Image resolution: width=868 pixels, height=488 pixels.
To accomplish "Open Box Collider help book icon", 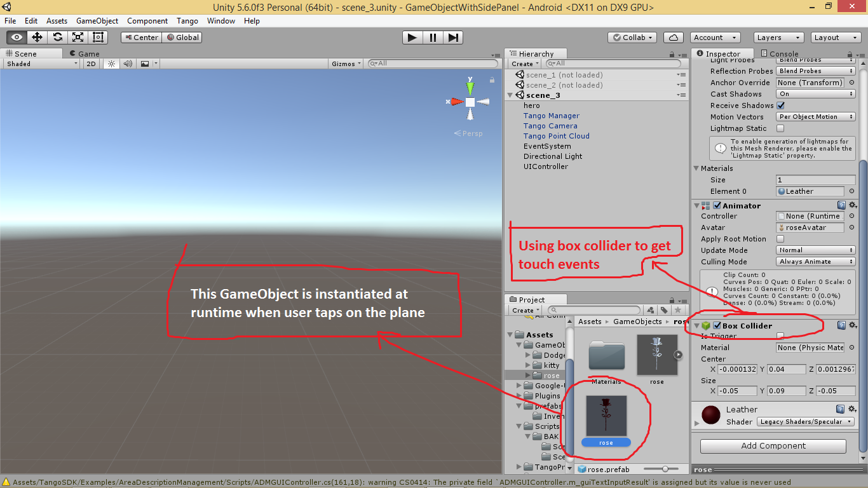I will click(841, 325).
